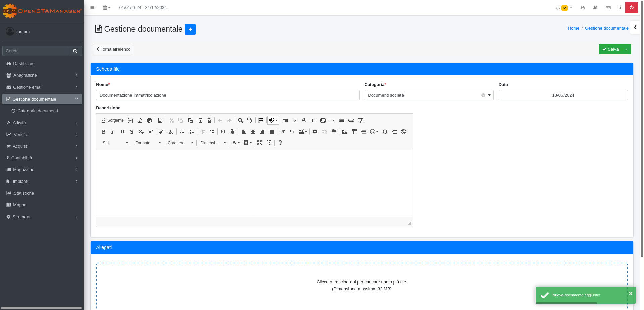Click the Torna all'elenco button
Image resolution: width=644 pixels, height=310 pixels.
113,49
